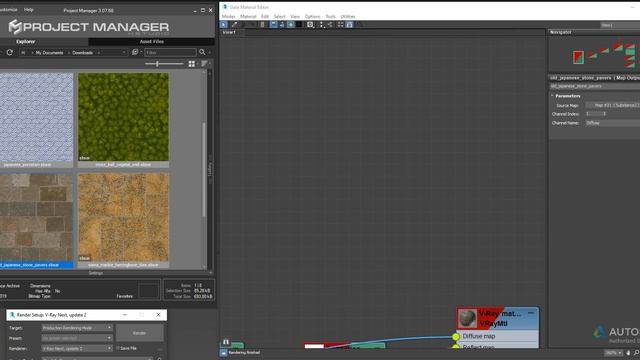Open Help menu in Project Manager

pyautogui.click(x=29, y=10)
